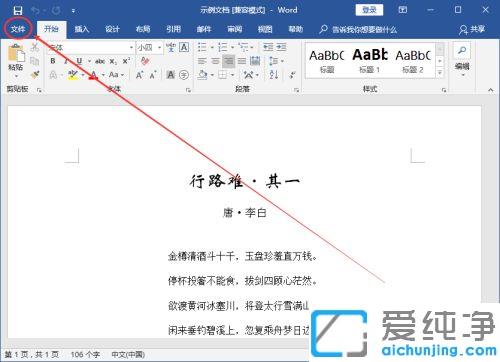Toggle Underline formatting

coord(79,61)
